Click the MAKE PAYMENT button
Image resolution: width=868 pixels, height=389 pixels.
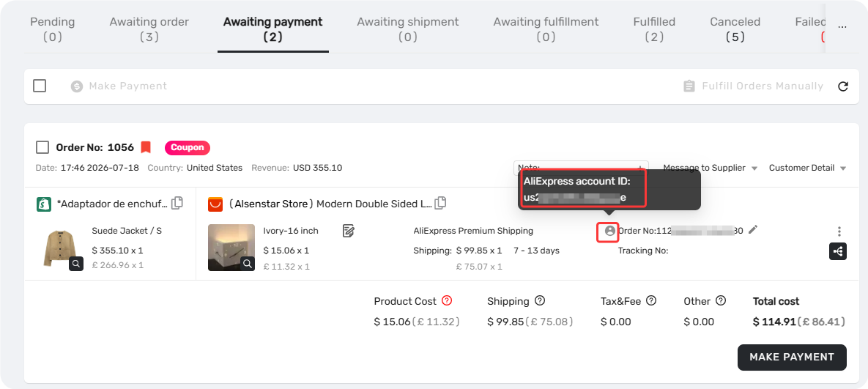click(x=792, y=357)
